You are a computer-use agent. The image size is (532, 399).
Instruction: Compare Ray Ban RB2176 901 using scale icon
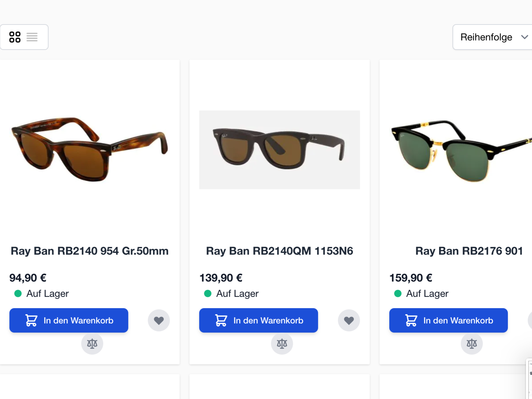tap(472, 344)
